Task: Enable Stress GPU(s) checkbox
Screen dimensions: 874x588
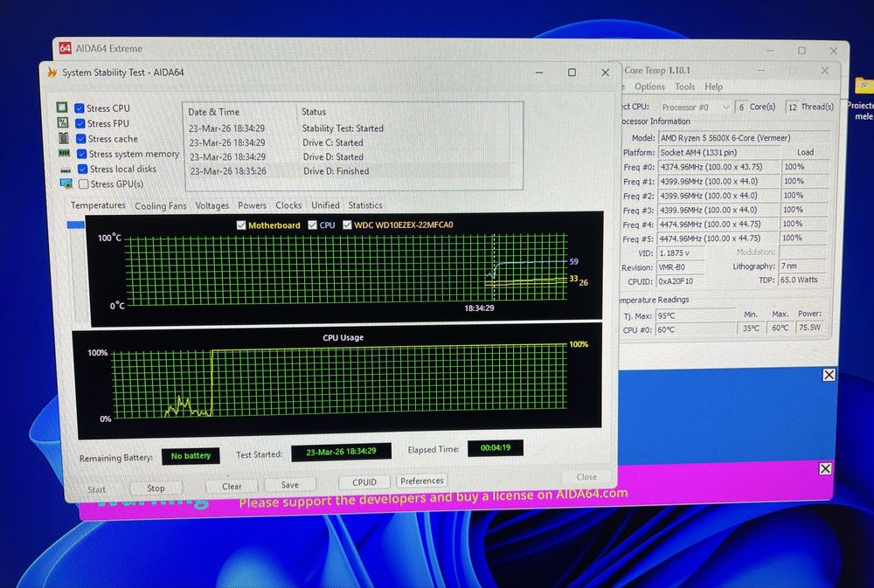Action: (84, 184)
